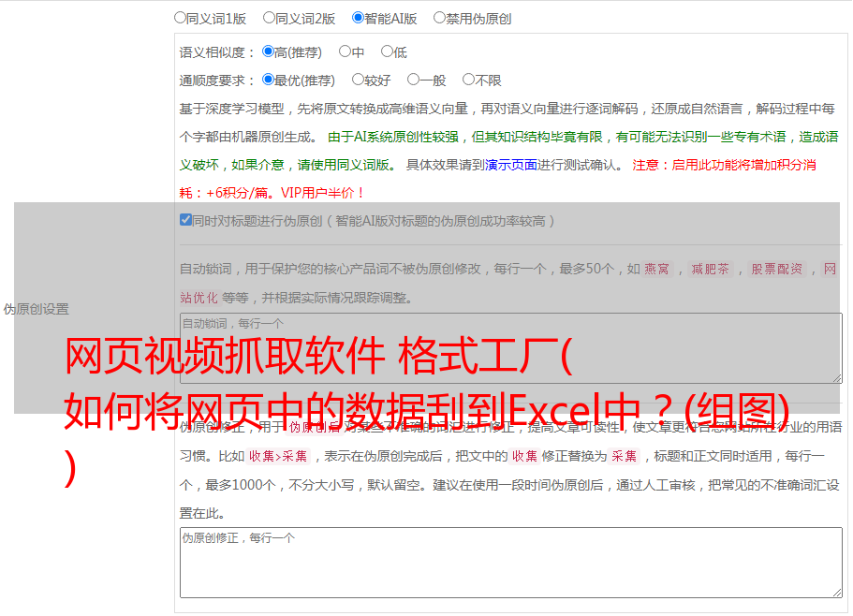Select the 智能AI版 radio button

[358, 17]
